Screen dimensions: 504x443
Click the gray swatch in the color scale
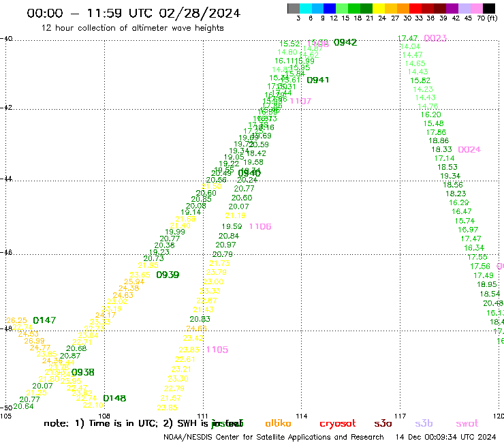tap(294, 8)
